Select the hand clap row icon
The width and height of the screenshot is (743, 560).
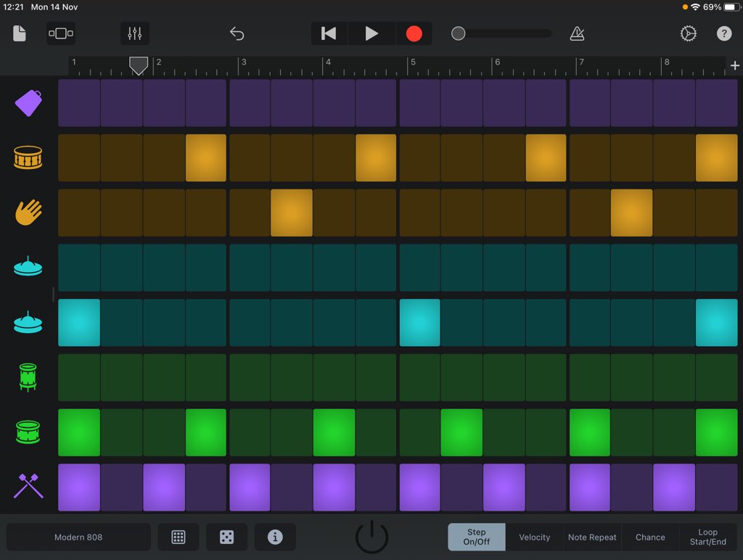(x=28, y=213)
